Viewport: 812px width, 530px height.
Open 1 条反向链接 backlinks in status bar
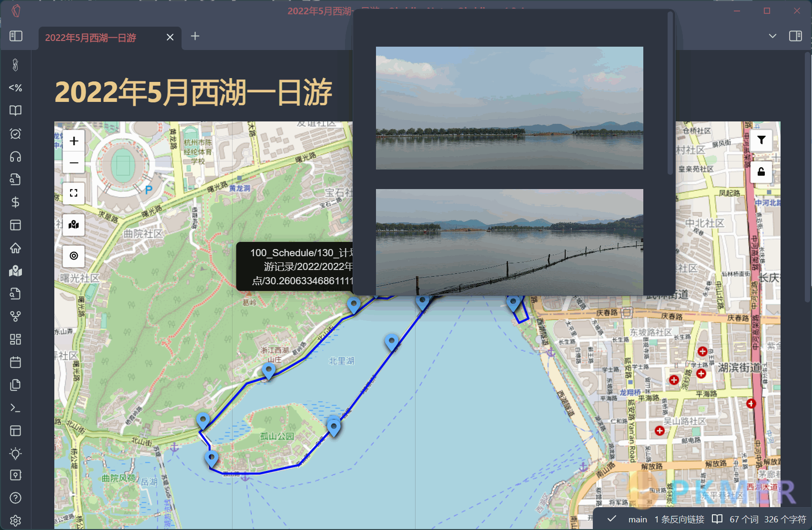[x=679, y=520]
